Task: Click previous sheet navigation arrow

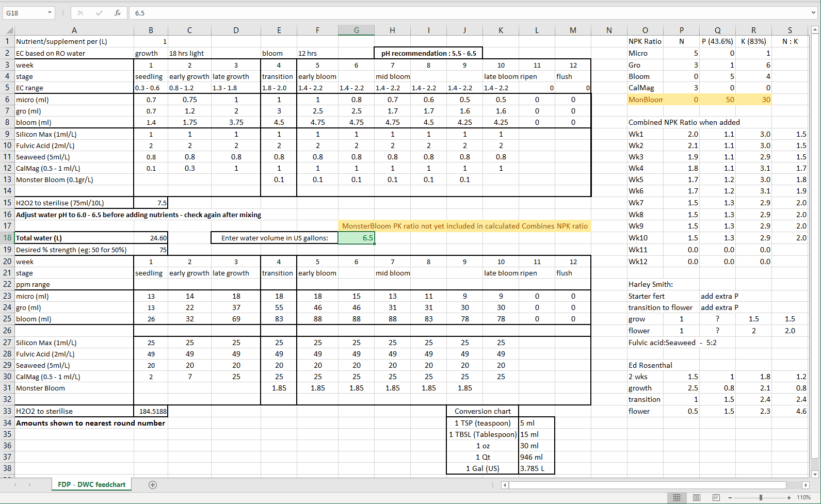Action: pyautogui.click(x=15, y=484)
